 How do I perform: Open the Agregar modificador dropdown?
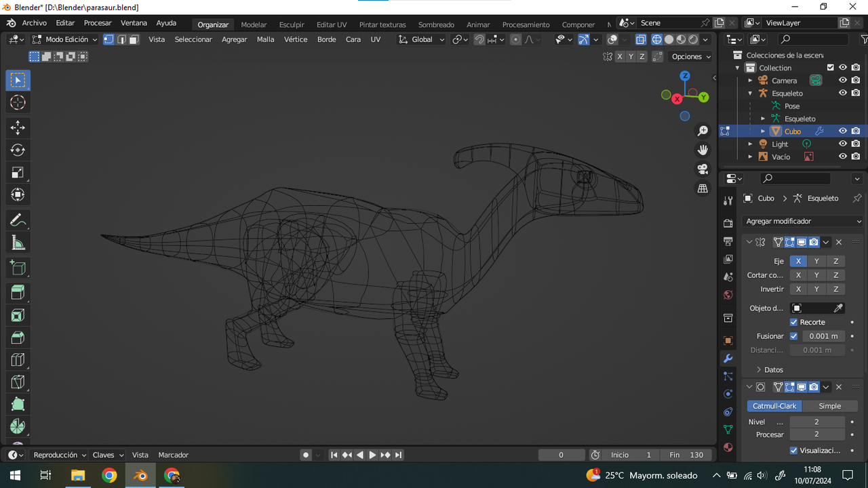(x=802, y=221)
